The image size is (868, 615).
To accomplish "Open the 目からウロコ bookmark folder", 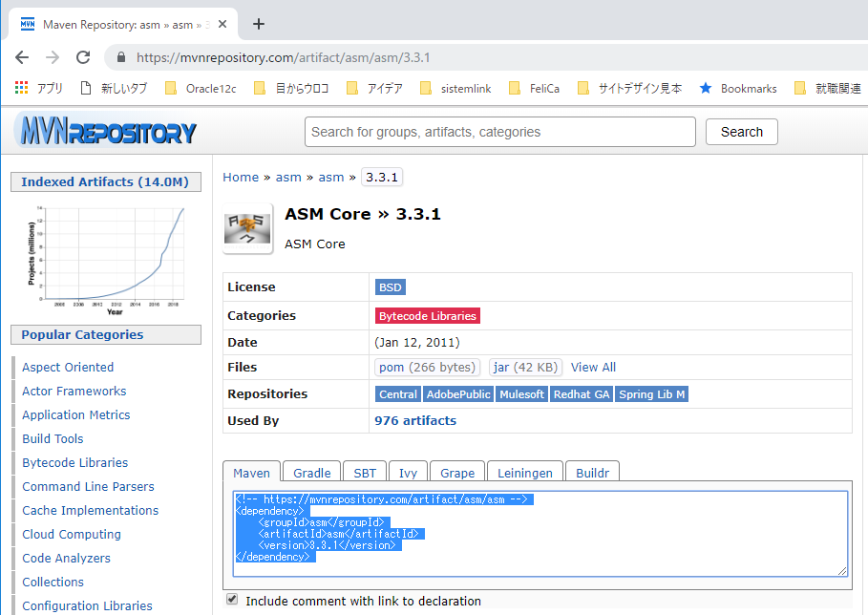I will (291, 88).
